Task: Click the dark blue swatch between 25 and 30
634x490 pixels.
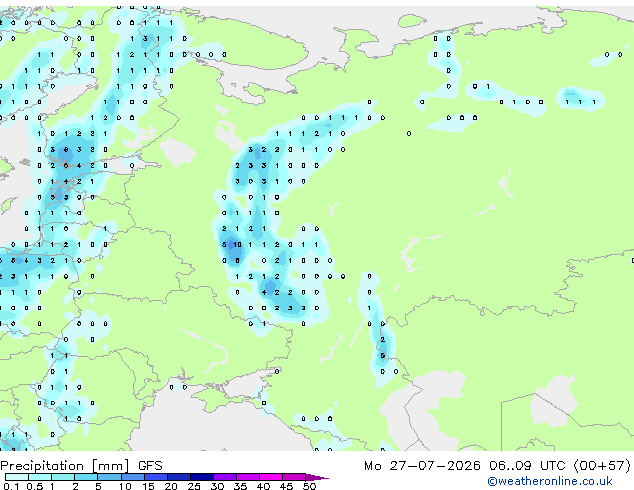Action: pyautogui.click(x=201, y=477)
